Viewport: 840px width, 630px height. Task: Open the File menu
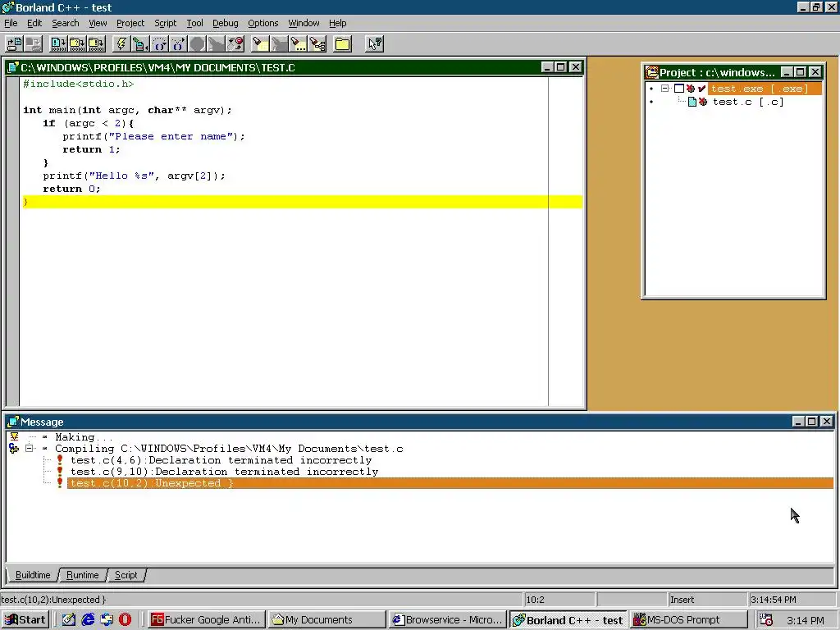coord(11,23)
